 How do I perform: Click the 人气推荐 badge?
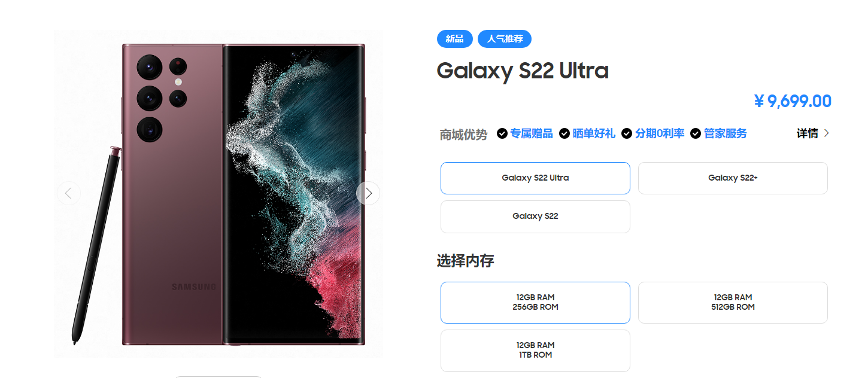point(505,39)
